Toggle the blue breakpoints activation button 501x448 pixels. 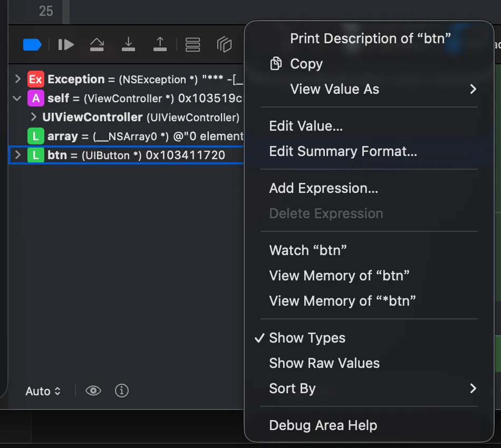(x=32, y=45)
